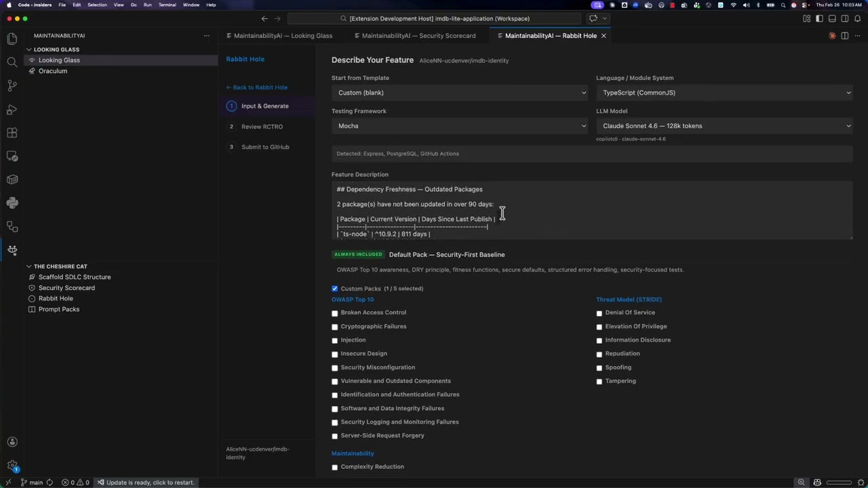Image resolution: width=868 pixels, height=488 pixels.
Task: Open Scaffold SDLC Structure in the sidebar
Action: point(75,277)
